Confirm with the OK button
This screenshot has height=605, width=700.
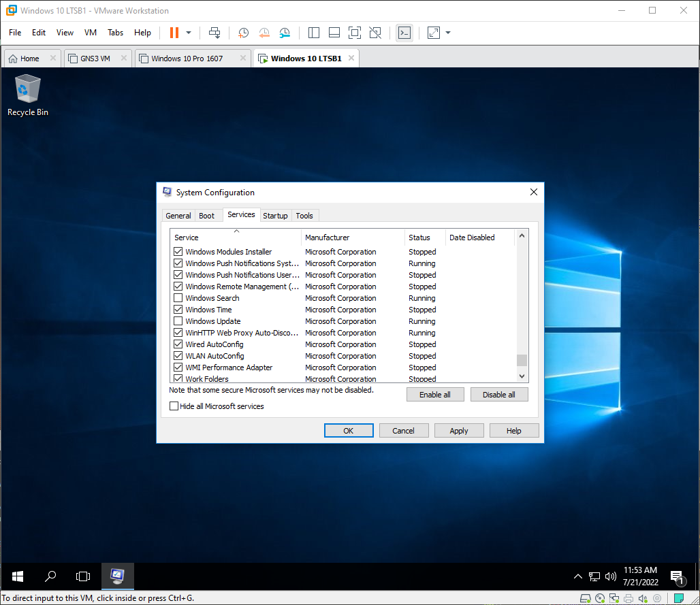point(348,431)
